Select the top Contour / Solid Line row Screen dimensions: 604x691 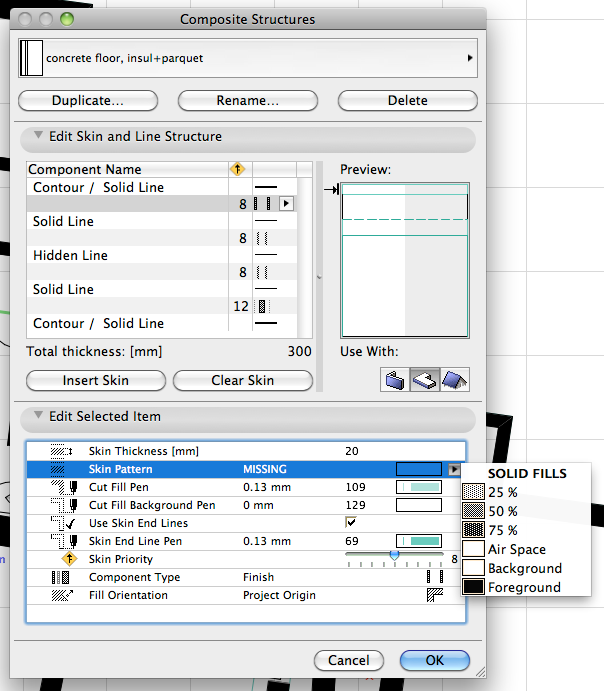162,187
